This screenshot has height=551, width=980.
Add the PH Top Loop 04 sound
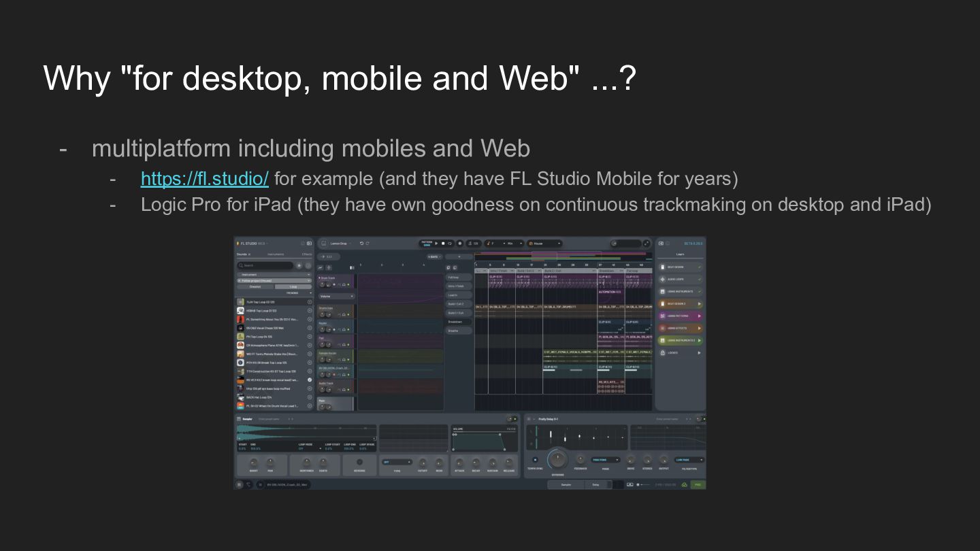point(310,337)
